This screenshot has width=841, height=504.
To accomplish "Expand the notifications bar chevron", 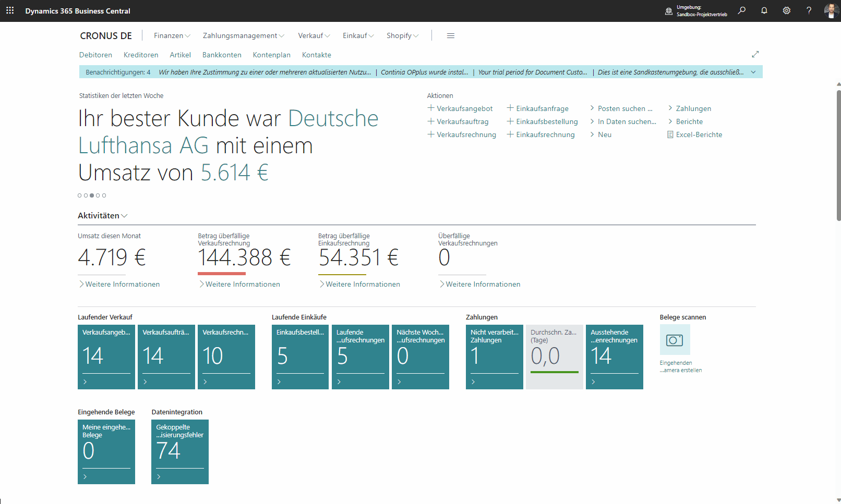I will click(753, 72).
